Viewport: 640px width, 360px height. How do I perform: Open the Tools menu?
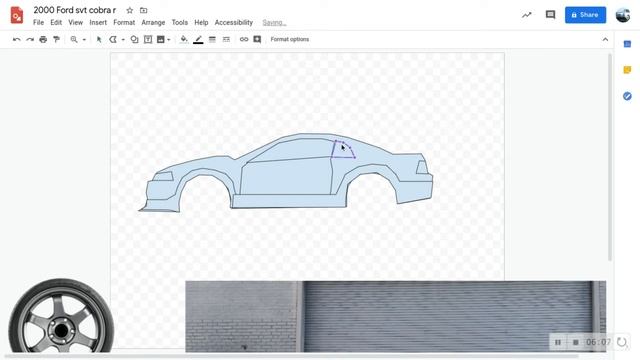click(180, 22)
